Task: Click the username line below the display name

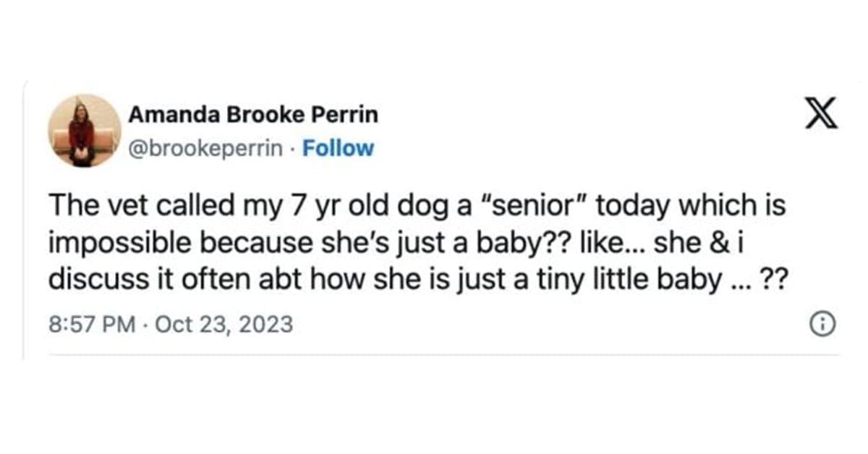Action: 205,147
